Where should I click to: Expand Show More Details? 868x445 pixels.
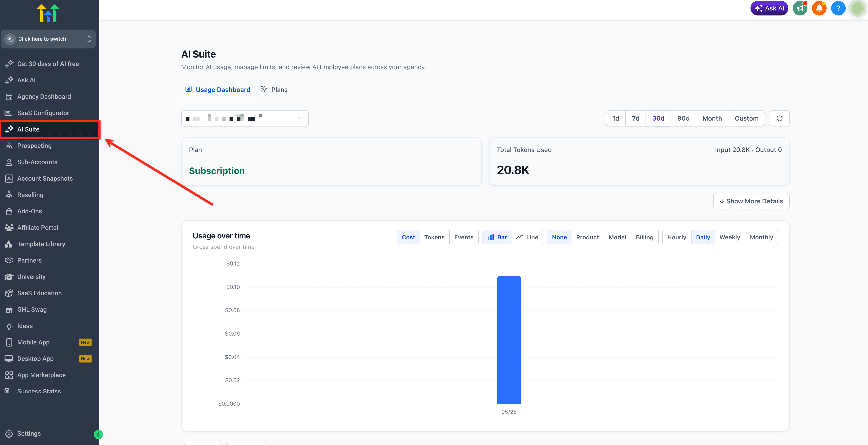coord(751,201)
